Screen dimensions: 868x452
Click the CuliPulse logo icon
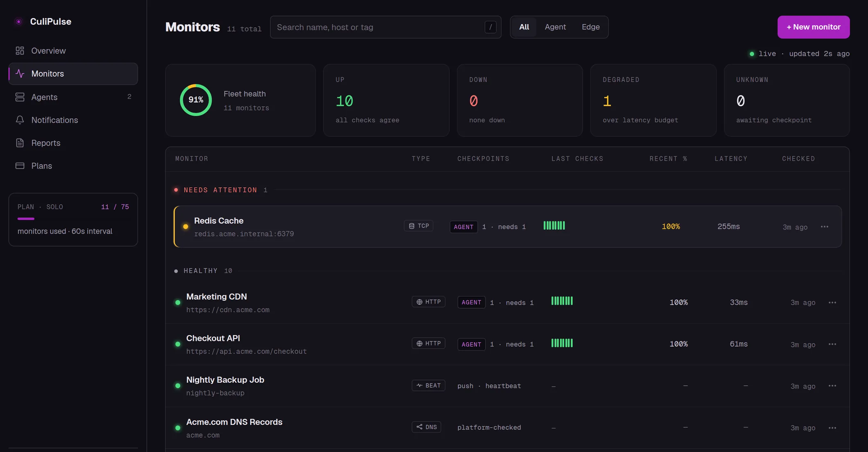(x=18, y=22)
